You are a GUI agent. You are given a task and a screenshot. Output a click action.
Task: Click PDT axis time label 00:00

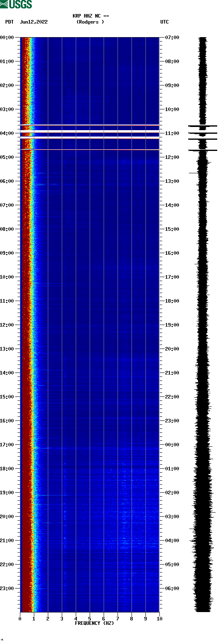click(7, 38)
